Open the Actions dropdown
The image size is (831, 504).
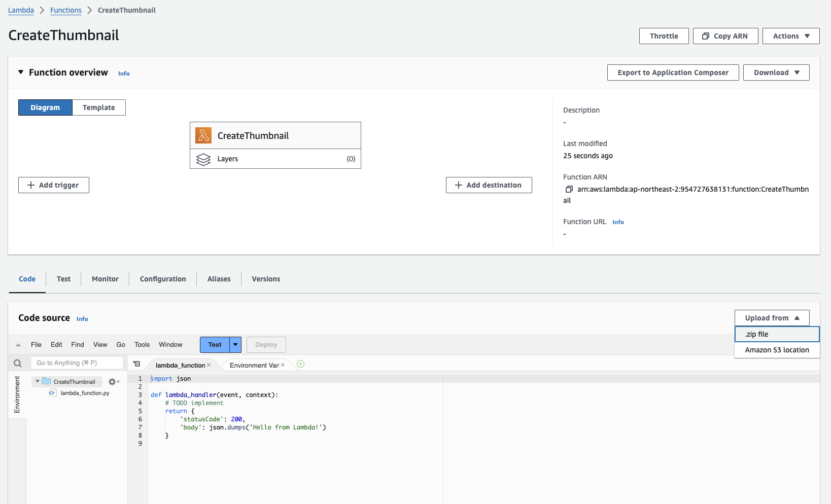click(791, 36)
